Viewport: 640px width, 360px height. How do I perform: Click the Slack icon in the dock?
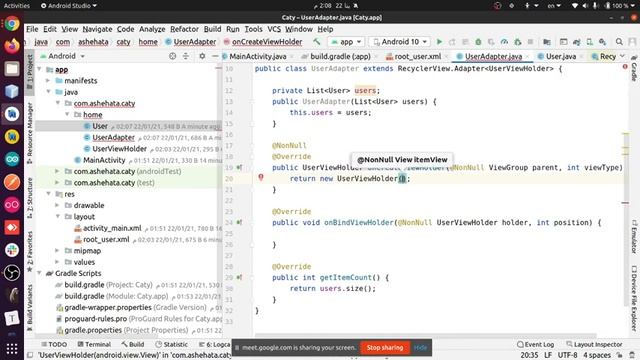click(12, 250)
